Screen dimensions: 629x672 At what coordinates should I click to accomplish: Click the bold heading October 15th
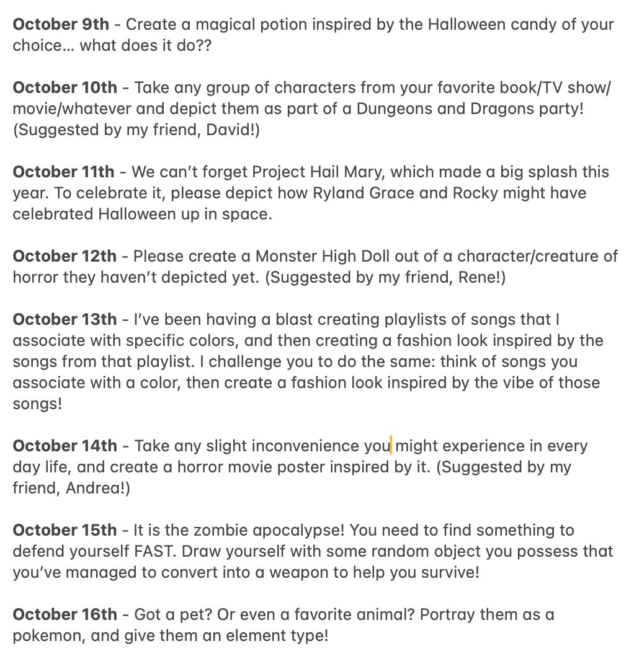pyautogui.click(x=65, y=530)
